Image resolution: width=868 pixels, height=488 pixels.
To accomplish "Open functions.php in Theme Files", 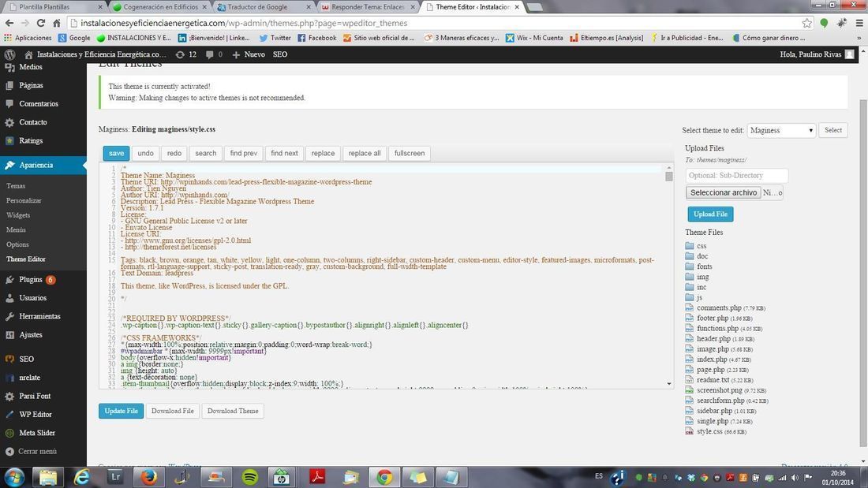I will [x=717, y=328].
